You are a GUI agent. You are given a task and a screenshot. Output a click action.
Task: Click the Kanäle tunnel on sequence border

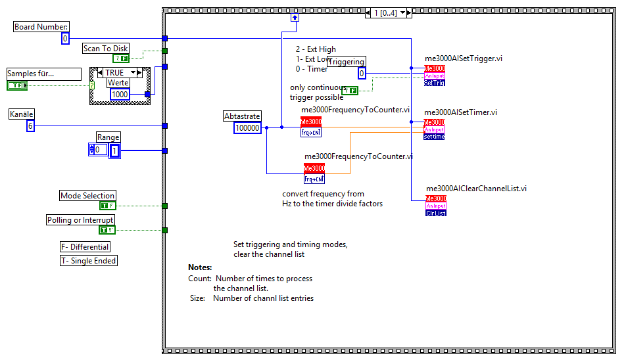165,126
